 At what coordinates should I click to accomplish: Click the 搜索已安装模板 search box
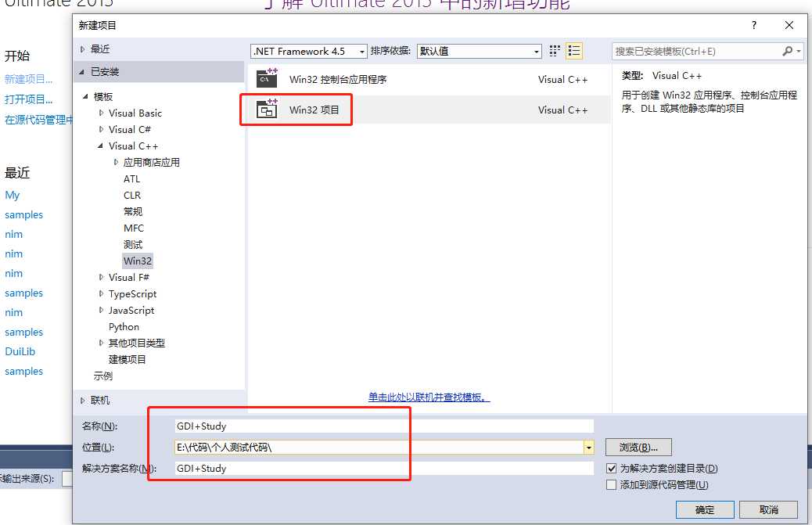696,52
